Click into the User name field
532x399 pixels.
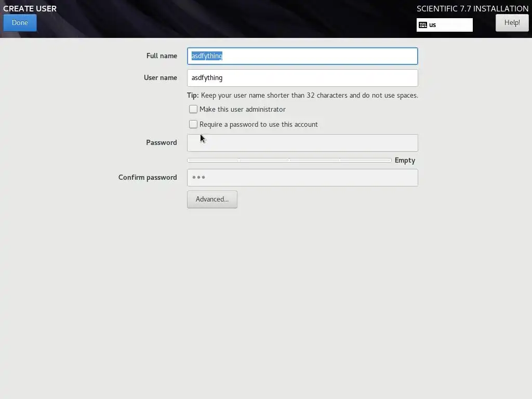(x=302, y=78)
